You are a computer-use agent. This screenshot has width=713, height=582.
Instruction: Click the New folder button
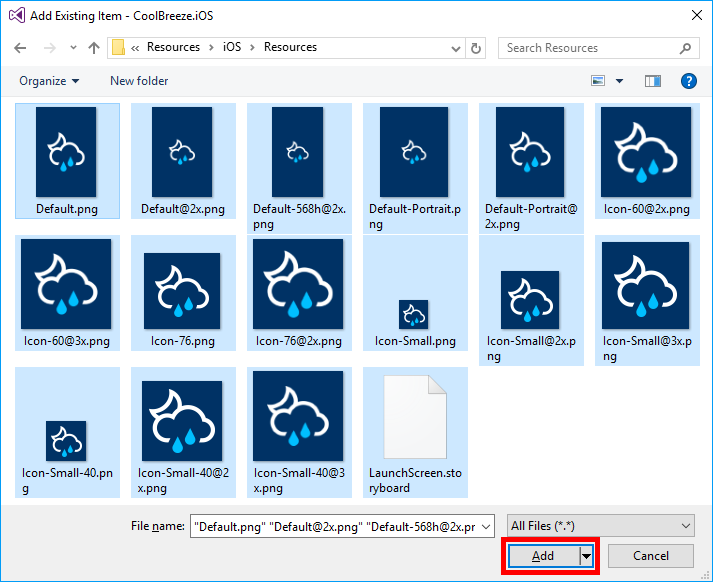point(139,81)
